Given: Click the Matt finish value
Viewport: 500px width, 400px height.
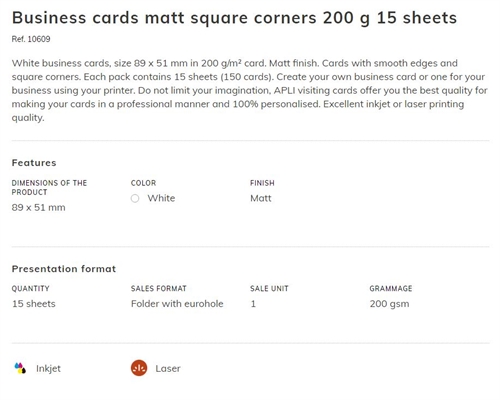Looking at the screenshot, I should tap(261, 198).
